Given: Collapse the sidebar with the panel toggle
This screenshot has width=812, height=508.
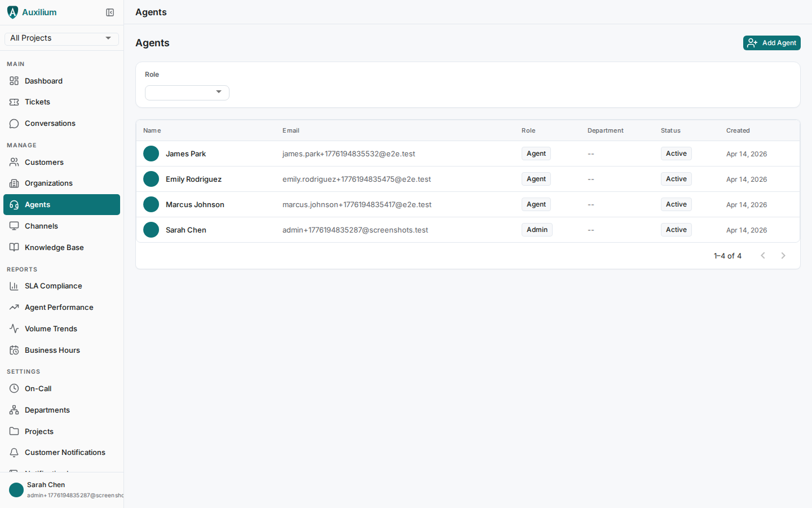Looking at the screenshot, I should 110,12.
